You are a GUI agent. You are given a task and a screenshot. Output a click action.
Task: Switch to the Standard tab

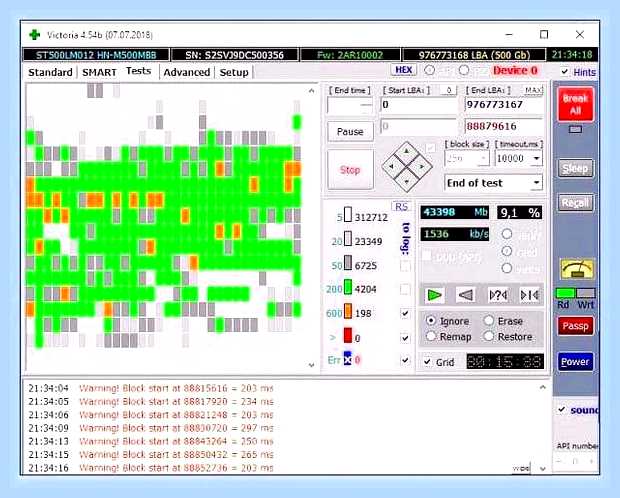[50, 72]
